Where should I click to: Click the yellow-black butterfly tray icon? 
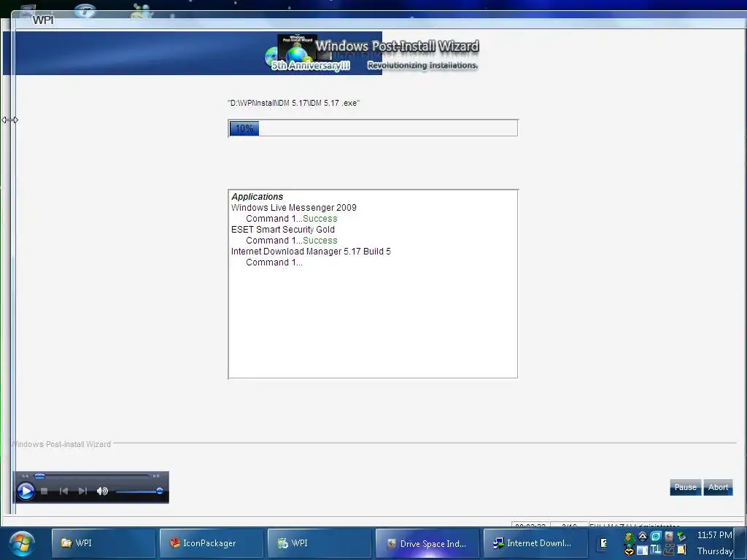coord(629,551)
